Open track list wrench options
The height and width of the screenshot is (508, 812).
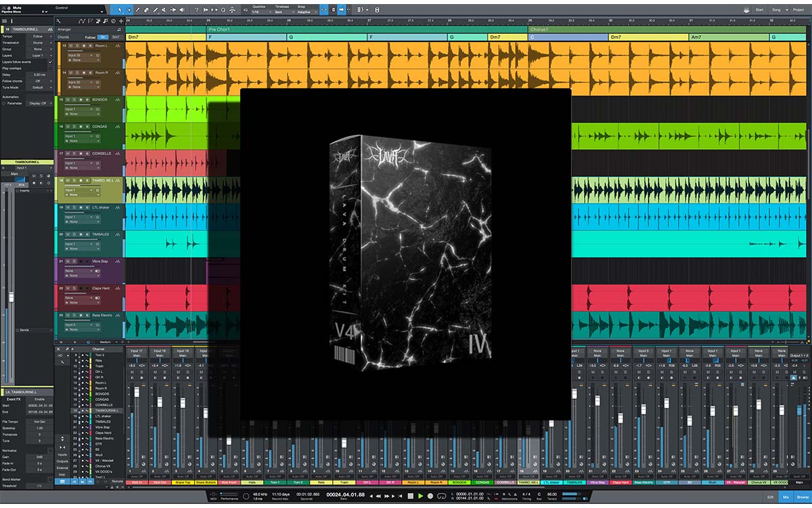coord(58,21)
